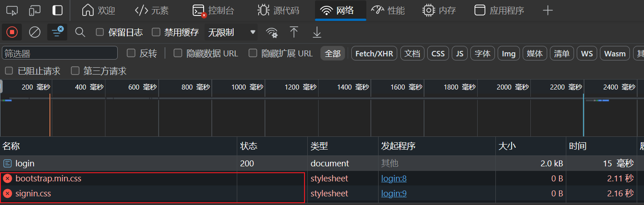Screen dimensions: 644x205
Task: Select the 全部 filter button
Action: pos(333,53)
